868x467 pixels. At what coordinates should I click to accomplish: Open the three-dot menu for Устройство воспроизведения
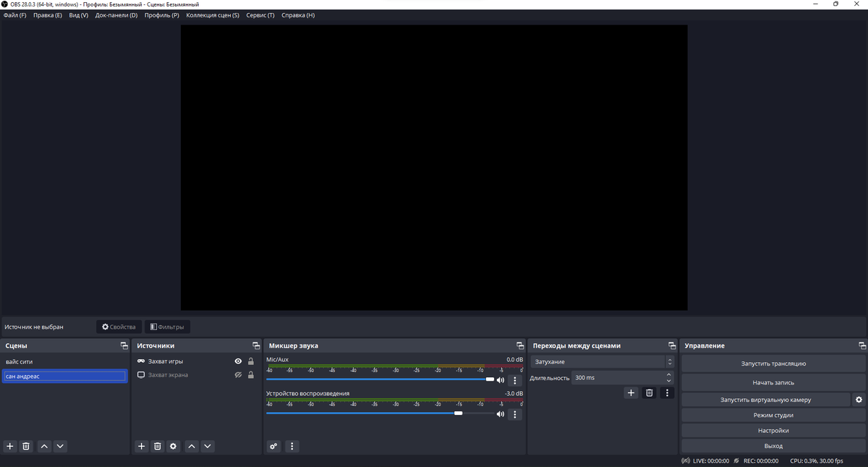pos(515,414)
